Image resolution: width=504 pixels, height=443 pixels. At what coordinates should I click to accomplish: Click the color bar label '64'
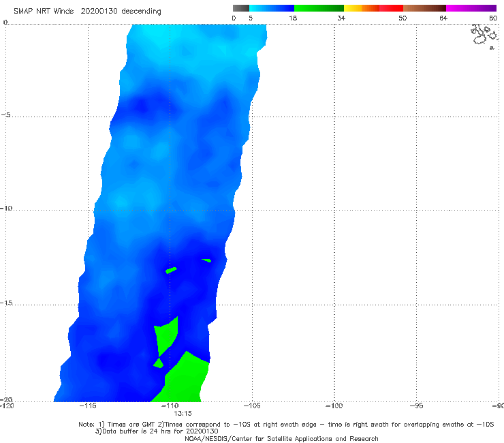[443, 18]
